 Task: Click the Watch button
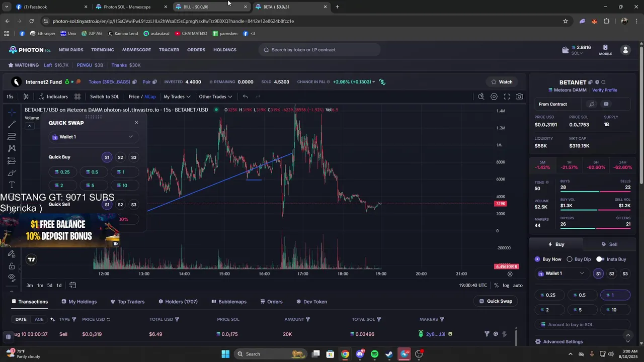click(502, 82)
